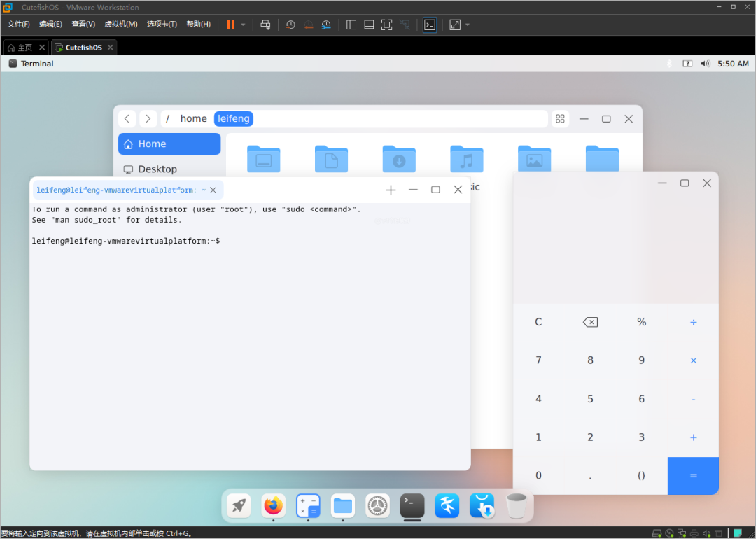Image resolution: width=756 pixels, height=539 pixels.
Task: Take a VMware snapshot using clock icon
Action: coord(290,24)
